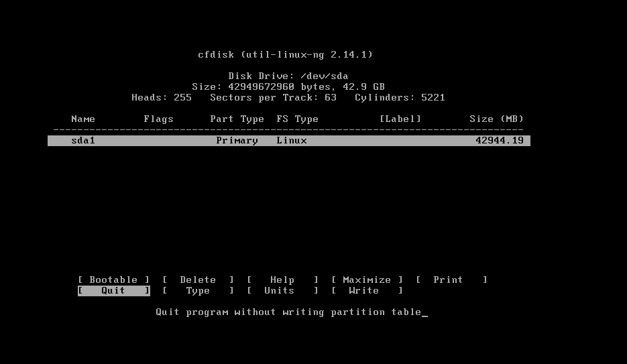Viewport: 627px width, 364px height.
Task: Click the cfdisk version title text
Action: click(x=285, y=54)
